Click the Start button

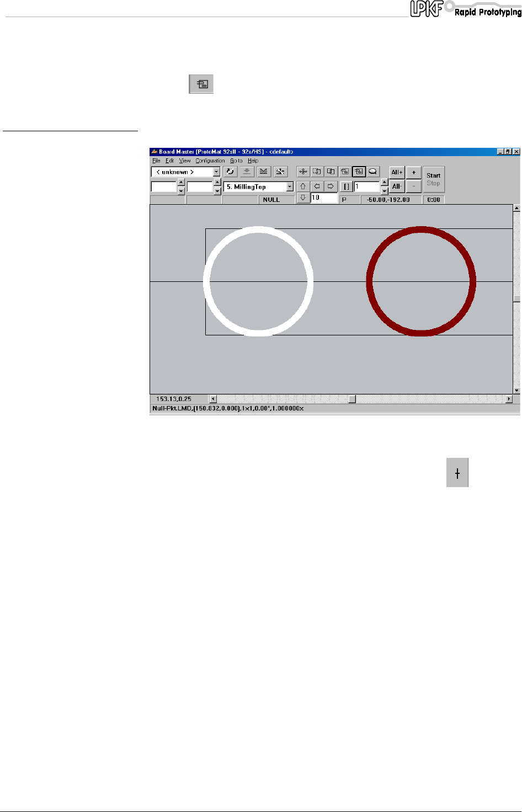[433, 175]
